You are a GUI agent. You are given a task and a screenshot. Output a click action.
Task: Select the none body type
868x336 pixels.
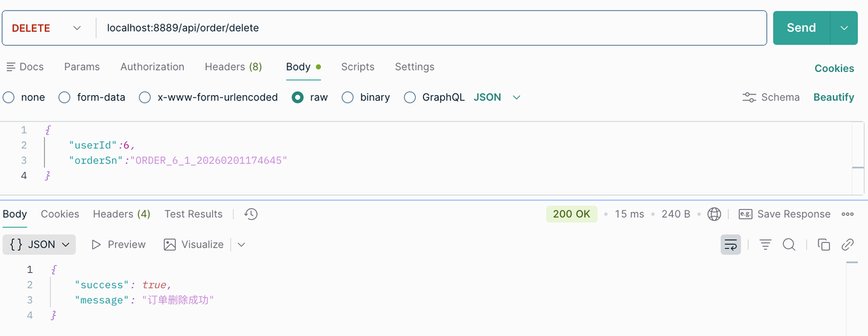click(x=9, y=97)
